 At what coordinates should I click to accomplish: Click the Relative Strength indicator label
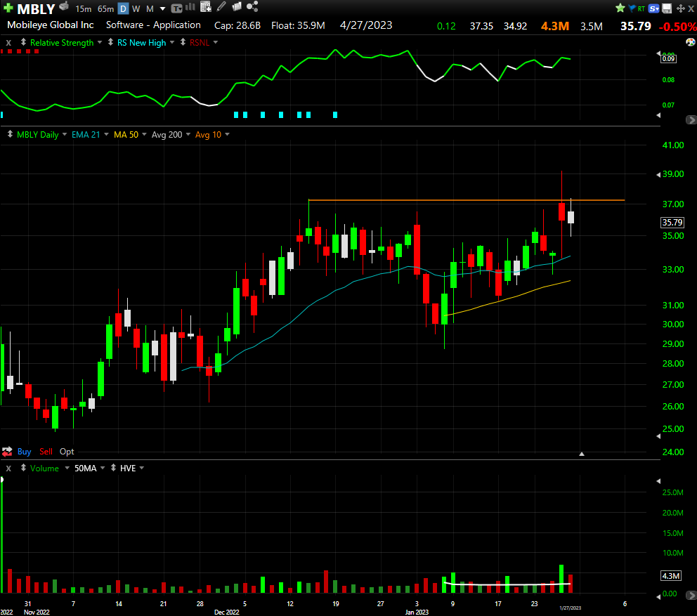click(62, 43)
